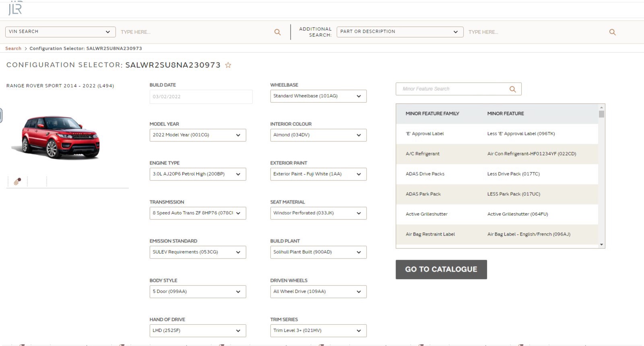Screen dimensions: 644x346
Task: Open PART OR DESCRIPTION dropdown
Action: click(x=400, y=32)
